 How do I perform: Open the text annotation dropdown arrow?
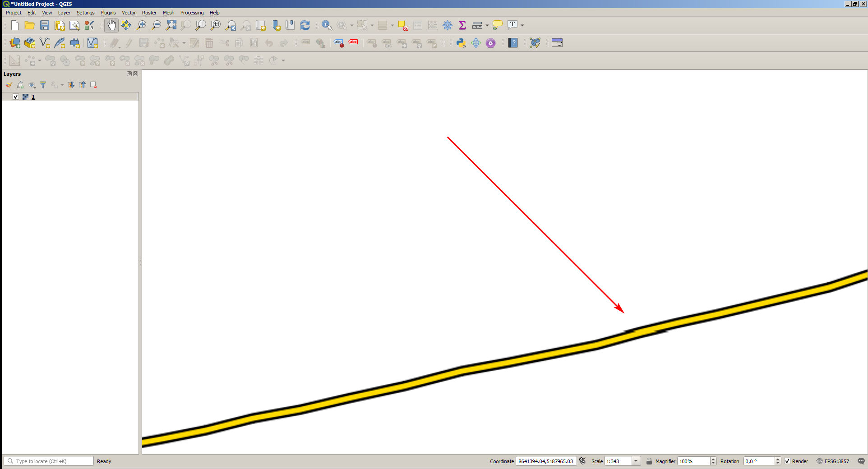522,25
